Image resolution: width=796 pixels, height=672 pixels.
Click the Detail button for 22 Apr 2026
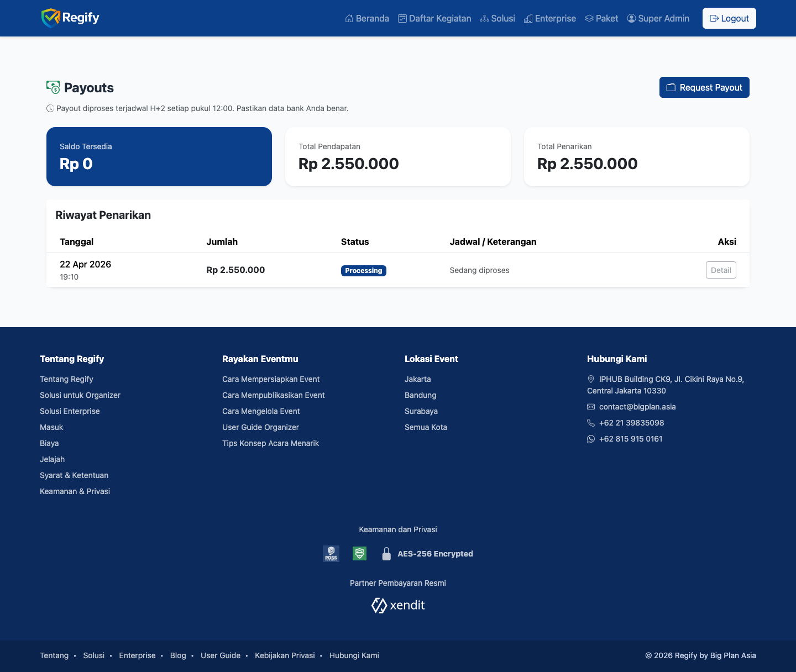[721, 270]
